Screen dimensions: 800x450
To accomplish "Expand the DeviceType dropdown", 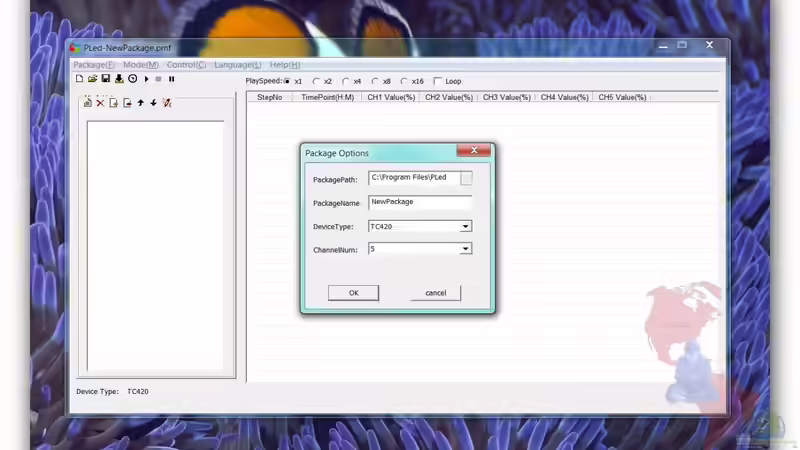I will [x=465, y=227].
